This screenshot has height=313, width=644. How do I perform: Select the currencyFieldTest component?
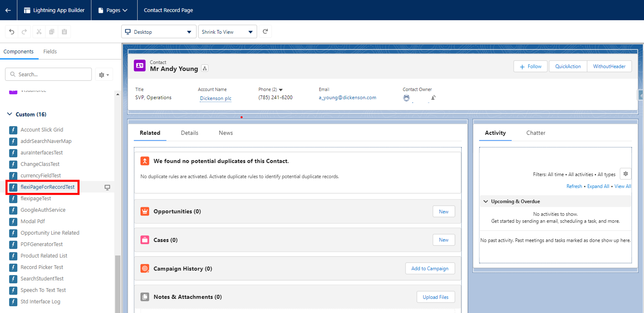coord(41,175)
